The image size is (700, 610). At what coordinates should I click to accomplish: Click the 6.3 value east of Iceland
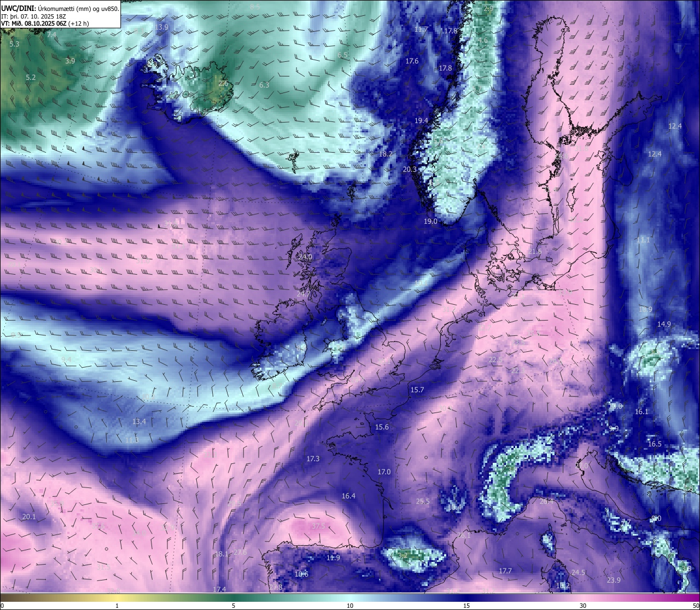click(x=264, y=85)
